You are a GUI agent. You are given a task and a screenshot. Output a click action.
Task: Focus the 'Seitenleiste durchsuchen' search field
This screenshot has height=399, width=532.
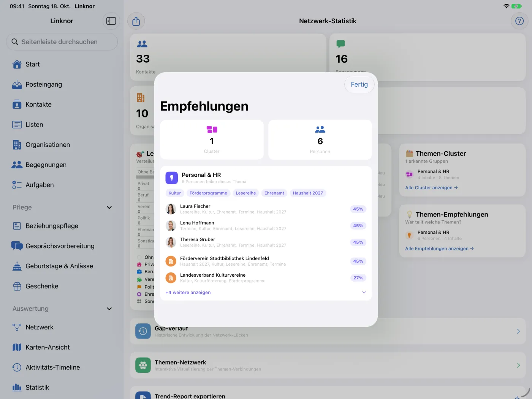click(x=62, y=42)
